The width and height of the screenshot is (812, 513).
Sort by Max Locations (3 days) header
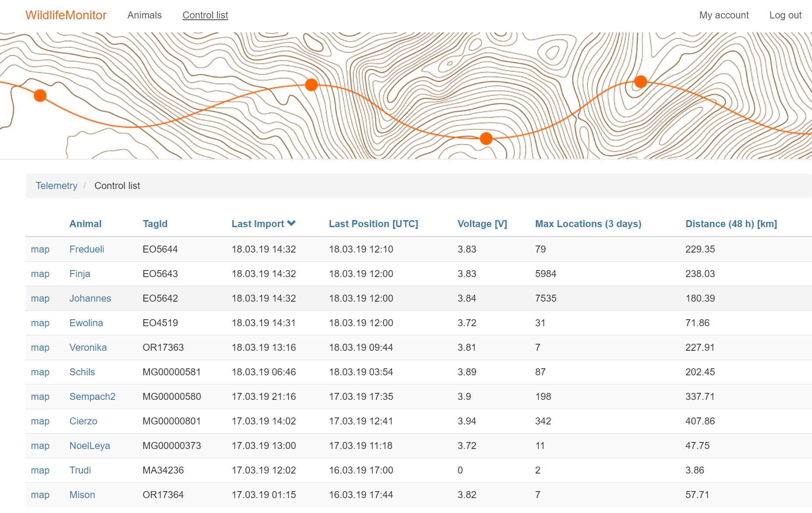(588, 224)
